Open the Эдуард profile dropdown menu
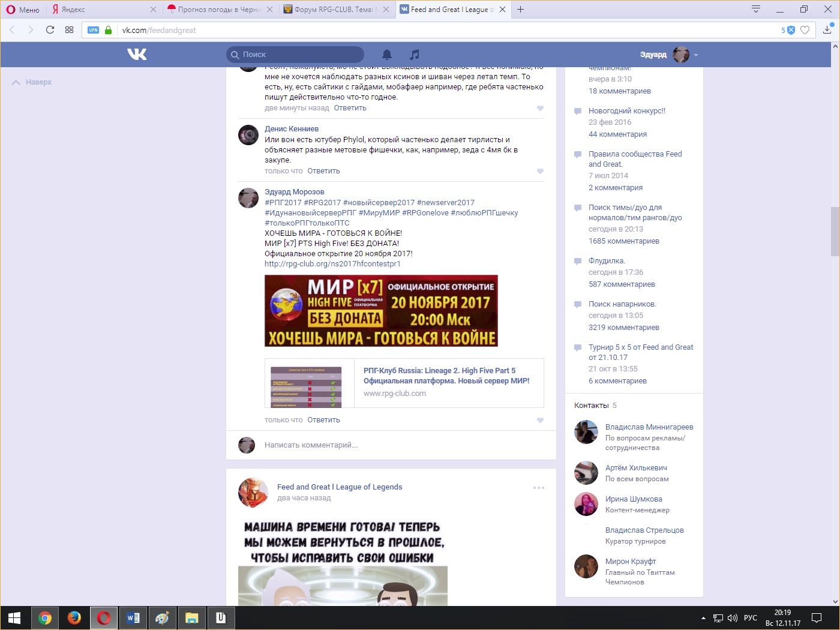Viewport: 840px width, 630px height. [x=669, y=55]
